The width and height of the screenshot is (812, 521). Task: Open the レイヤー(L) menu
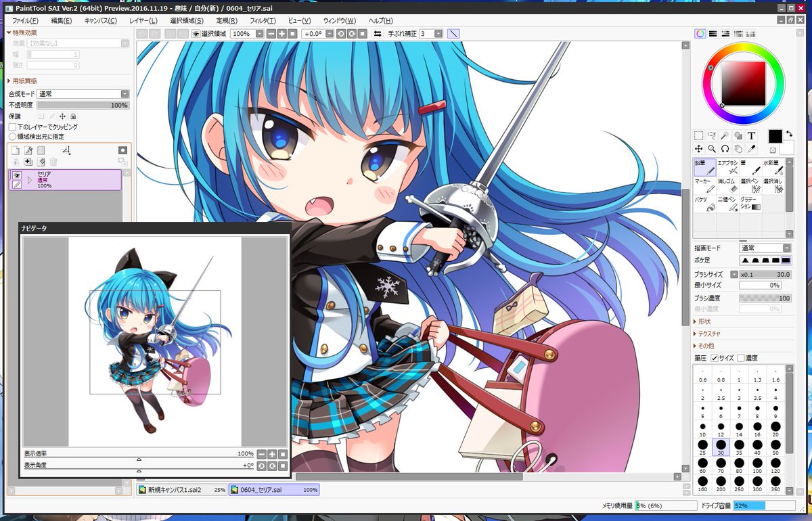(143, 21)
